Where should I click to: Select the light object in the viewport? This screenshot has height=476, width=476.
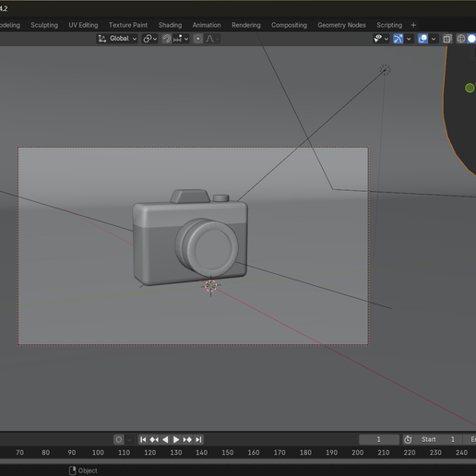point(385,70)
